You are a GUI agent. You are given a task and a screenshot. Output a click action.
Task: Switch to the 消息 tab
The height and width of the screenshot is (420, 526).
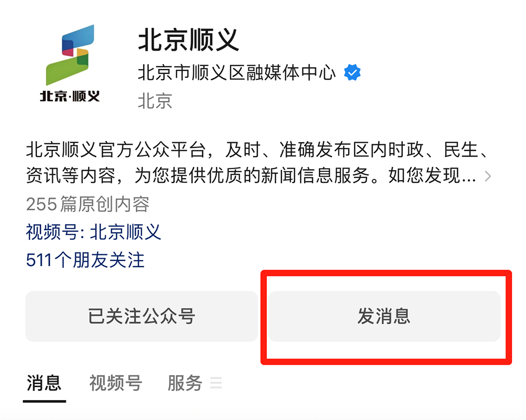coord(44,383)
